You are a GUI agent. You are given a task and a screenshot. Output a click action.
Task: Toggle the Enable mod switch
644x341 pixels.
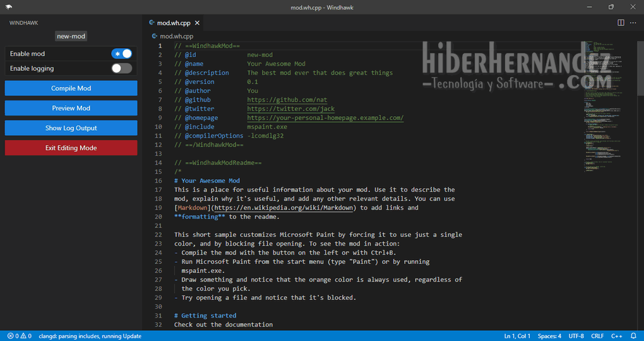click(x=122, y=54)
